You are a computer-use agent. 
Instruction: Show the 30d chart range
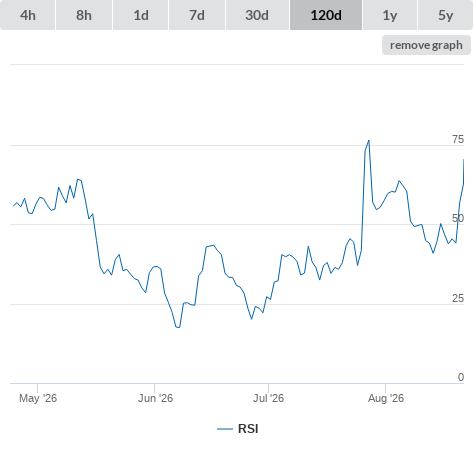[257, 15]
